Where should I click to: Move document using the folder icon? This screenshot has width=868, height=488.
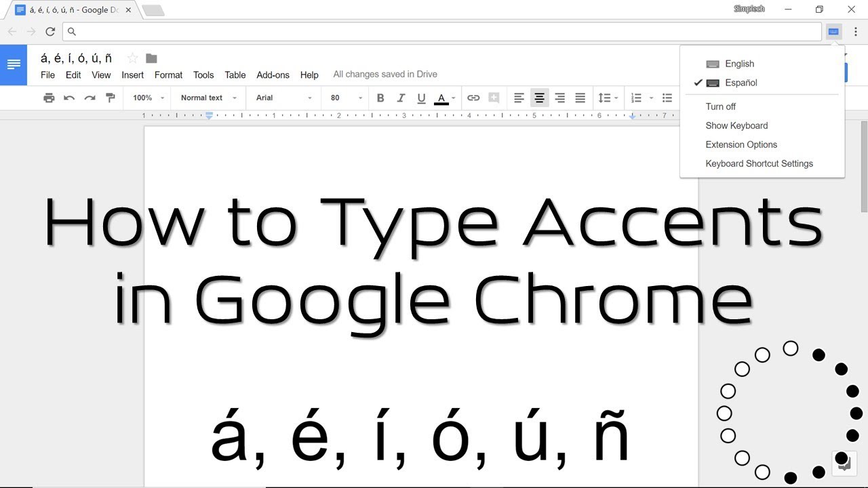pos(152,58)
